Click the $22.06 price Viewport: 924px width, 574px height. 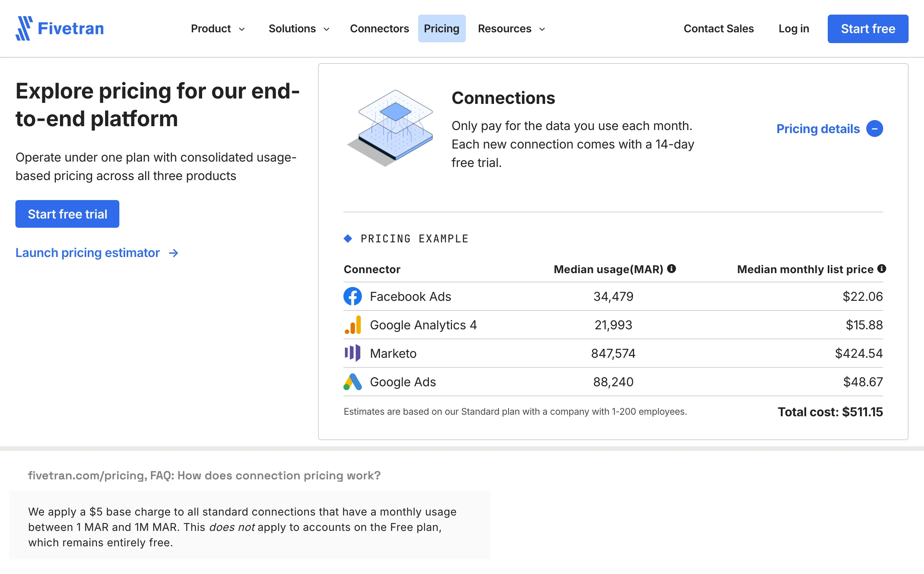tap(863, 296)
